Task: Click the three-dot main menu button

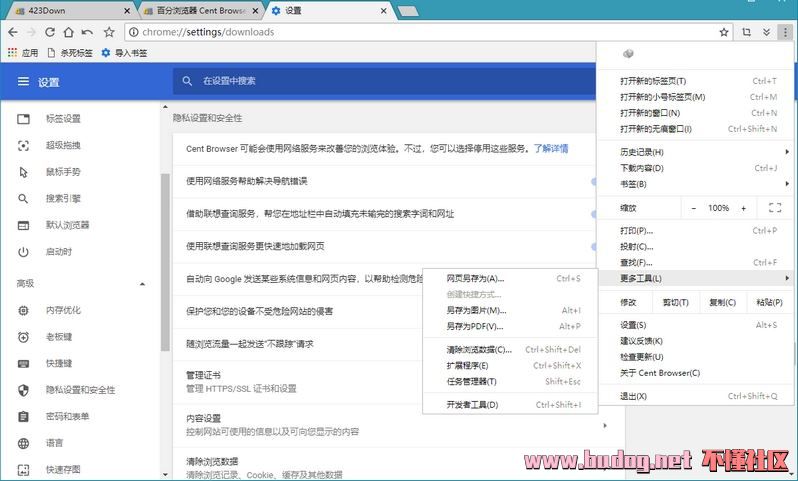Action: coord(785,32)
